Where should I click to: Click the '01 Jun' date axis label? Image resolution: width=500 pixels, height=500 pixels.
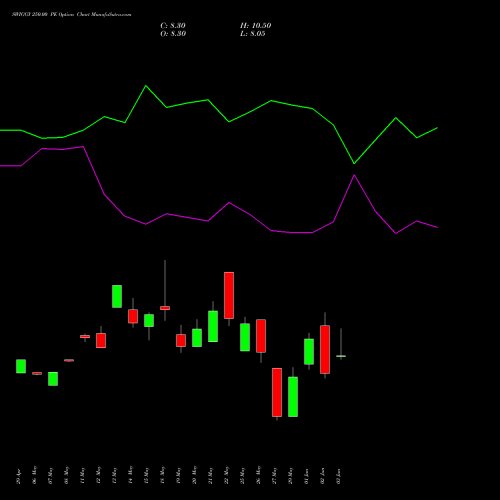pyautogui.click(x=306, y=476)
